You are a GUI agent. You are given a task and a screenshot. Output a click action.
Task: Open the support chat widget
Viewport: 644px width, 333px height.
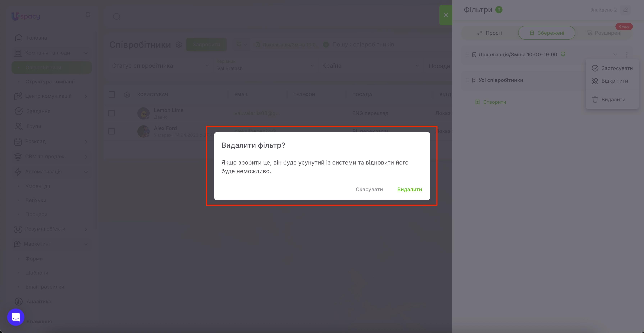point(16,317)
